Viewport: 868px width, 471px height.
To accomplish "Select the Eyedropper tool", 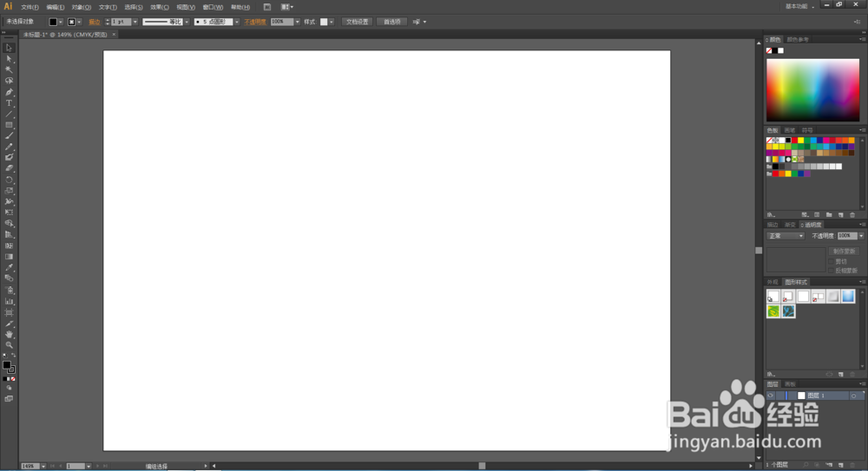I will click(9, 268).
